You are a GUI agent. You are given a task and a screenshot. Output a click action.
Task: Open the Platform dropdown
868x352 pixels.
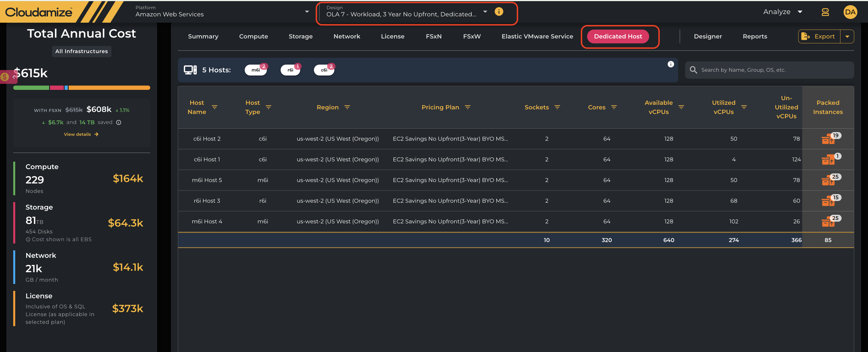pyautogui.click(x=222, y=12)
